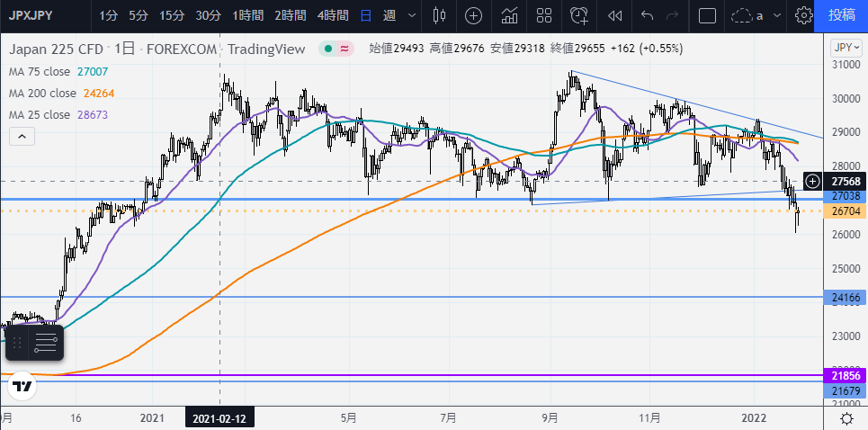868x430 pixels.
Task: Click the 26704 last price label
Action: pos(846,211)
